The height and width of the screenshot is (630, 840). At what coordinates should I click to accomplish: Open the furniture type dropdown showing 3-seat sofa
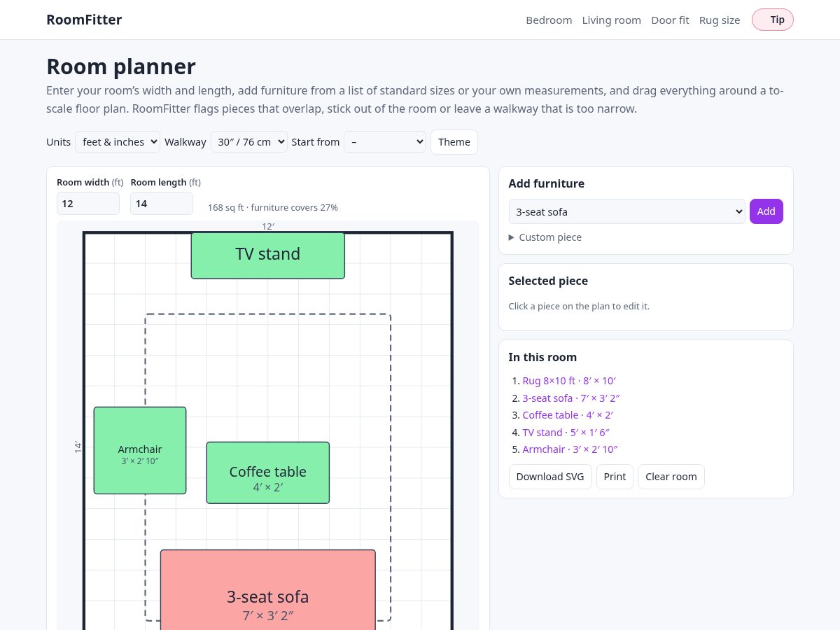627,211
